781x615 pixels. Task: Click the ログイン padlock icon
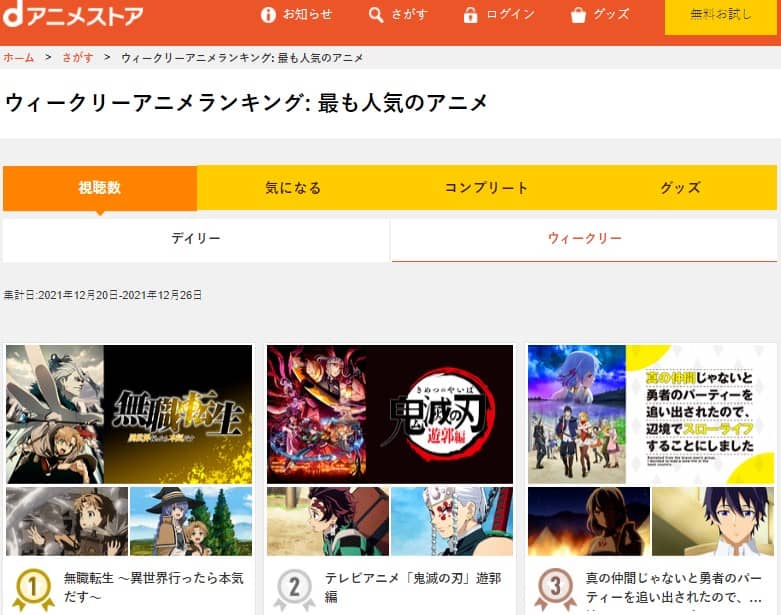point(470,15)
